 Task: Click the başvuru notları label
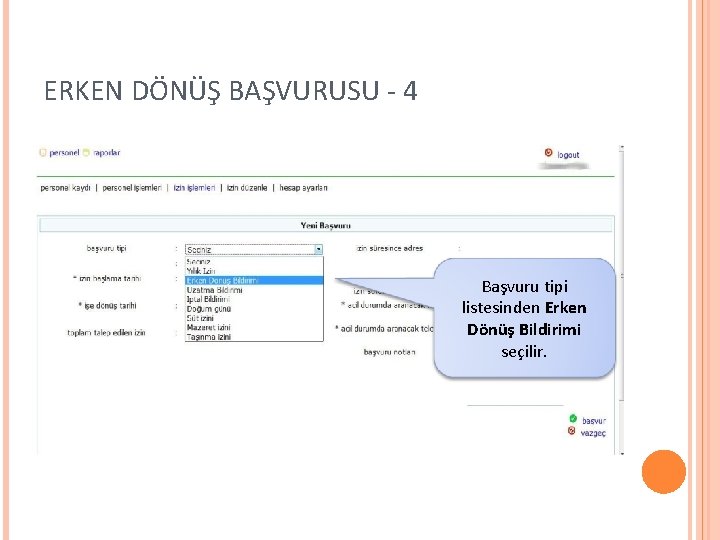[389, 352]
